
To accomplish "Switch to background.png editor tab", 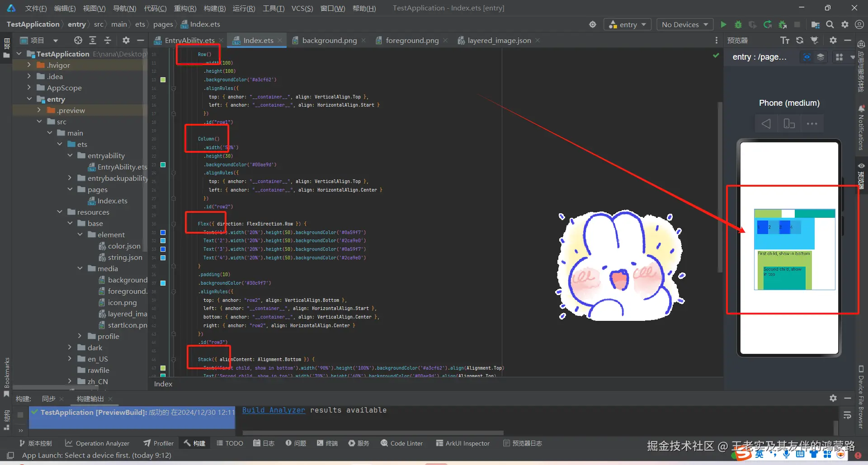I will point(329,40).
